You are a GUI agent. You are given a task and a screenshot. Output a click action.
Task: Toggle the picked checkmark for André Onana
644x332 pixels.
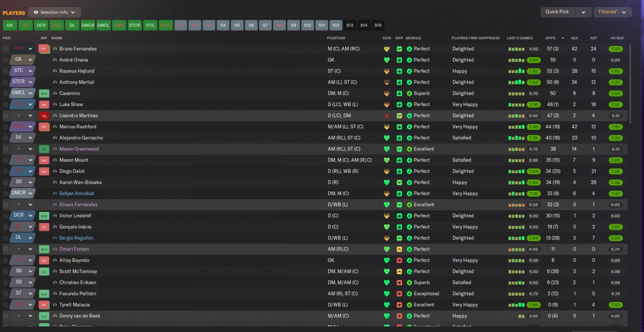(6, 60)
